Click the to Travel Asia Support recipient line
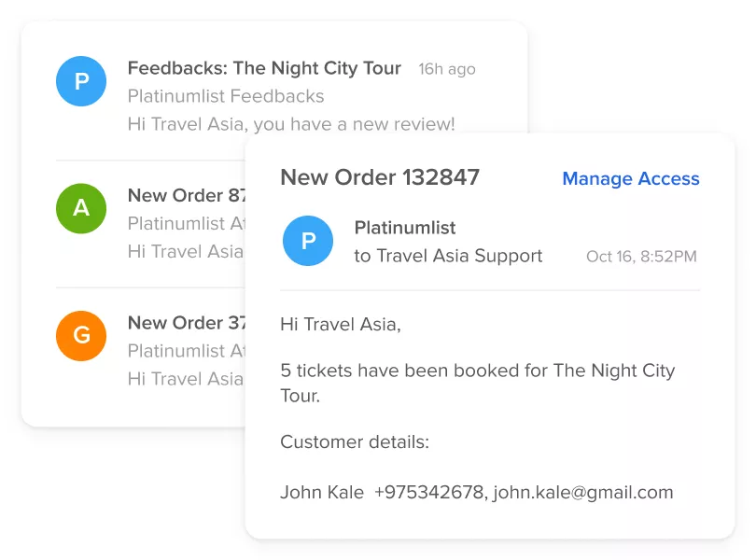Image resolution: width=756 pixels, height=560 pixels. (448, 256)
